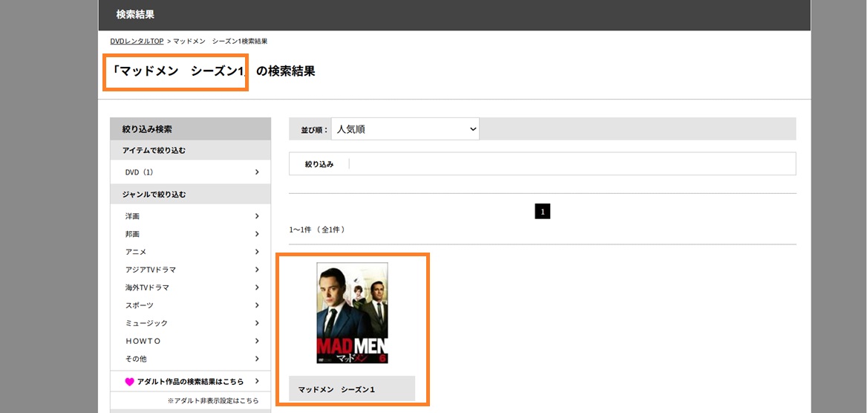The height and width of the screenshot is (413, 868).
Task: Click the マッドメン シーズン1 title link
Action: 336,389
